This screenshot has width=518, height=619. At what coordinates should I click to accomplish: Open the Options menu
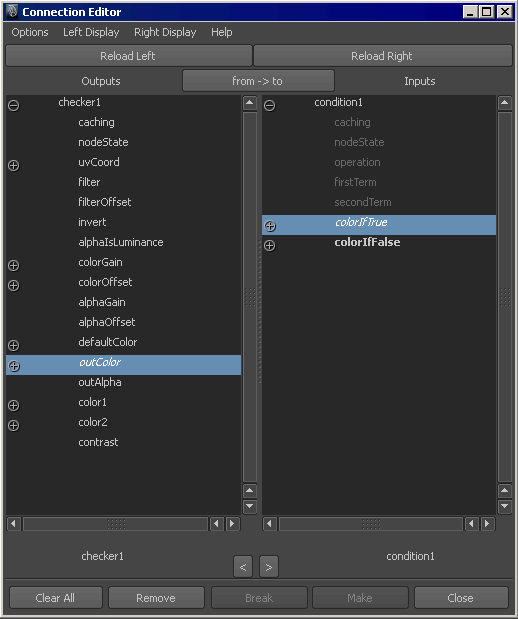30,32
